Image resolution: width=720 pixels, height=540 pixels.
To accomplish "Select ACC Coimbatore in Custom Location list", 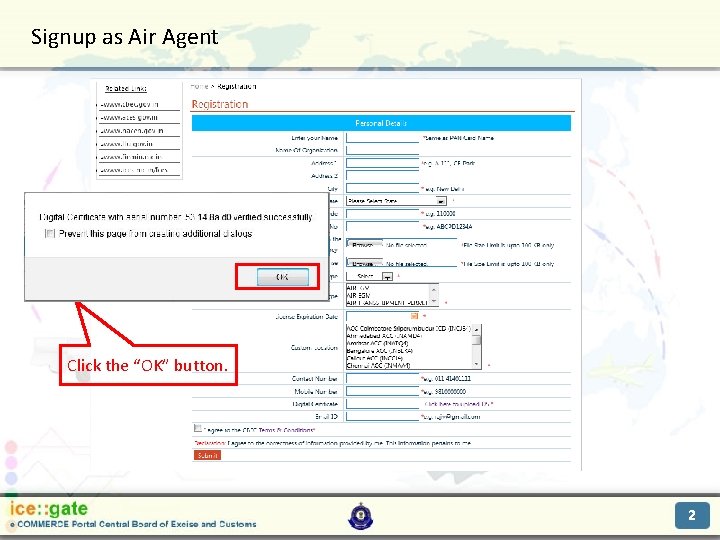I will (x=408, y=329).
